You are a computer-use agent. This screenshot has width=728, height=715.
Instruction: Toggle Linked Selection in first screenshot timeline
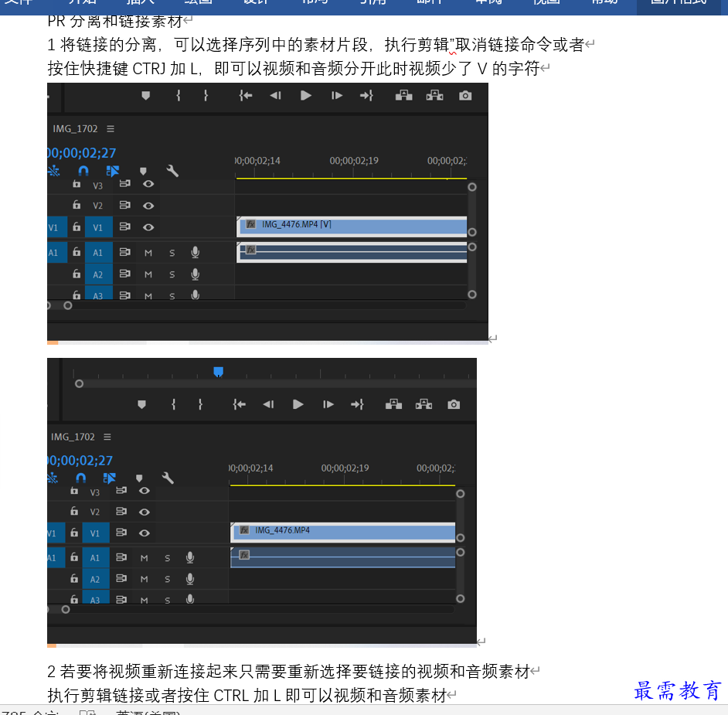click(112, 171)
